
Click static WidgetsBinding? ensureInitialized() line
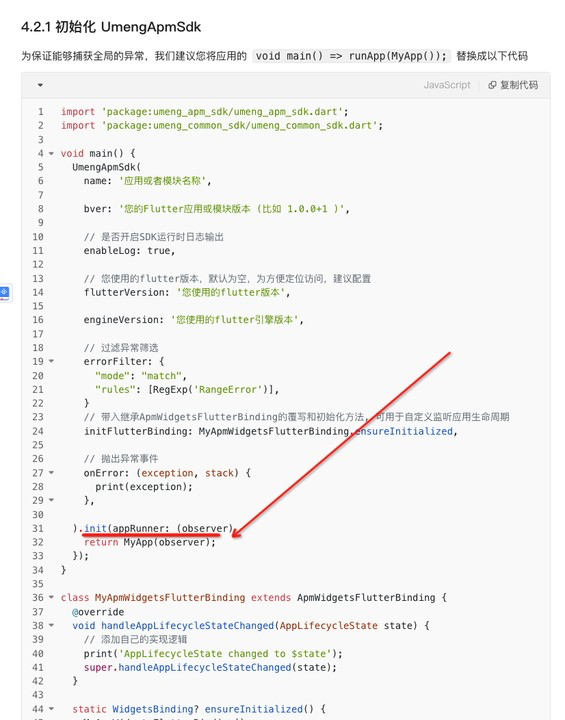(198, 709)
